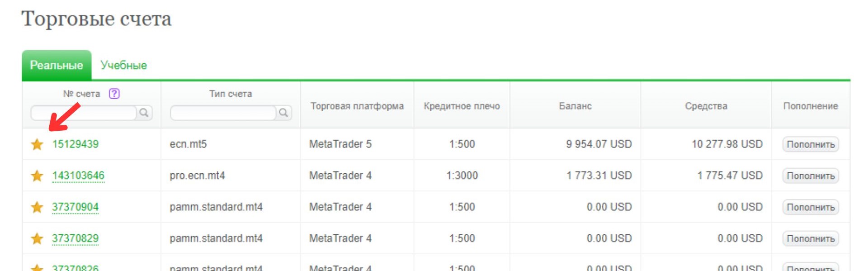Open account 37370829 link
This screenshot has height=271, width=868.
click(75, 238)
